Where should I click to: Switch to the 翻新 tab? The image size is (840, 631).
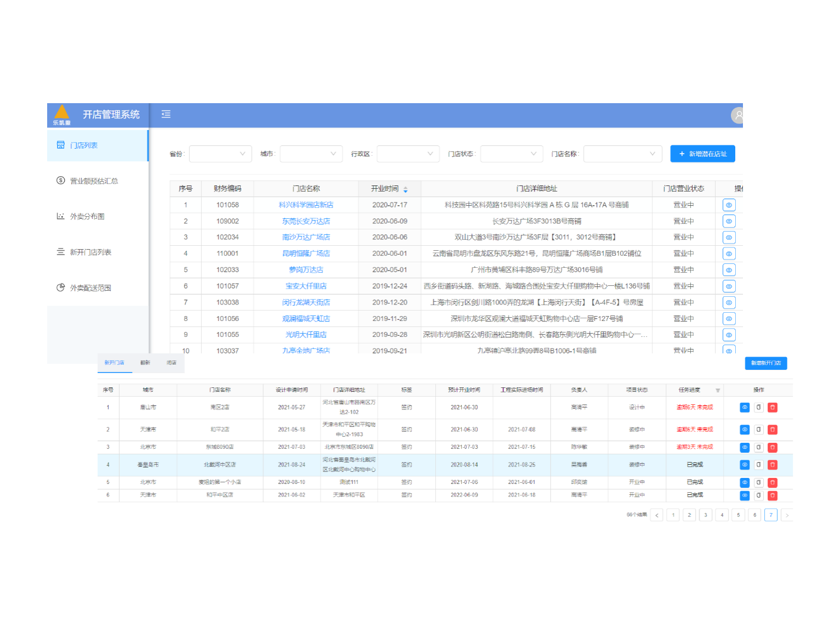pos(145,363)
